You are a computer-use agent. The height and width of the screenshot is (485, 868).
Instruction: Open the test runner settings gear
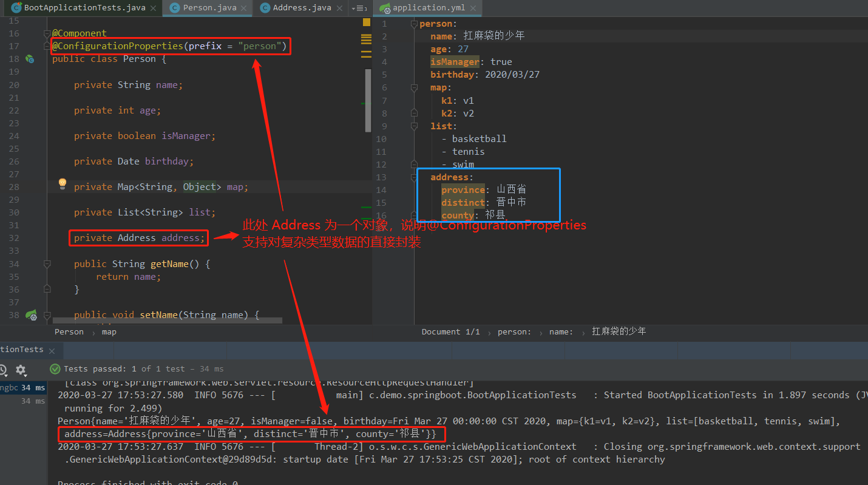point(21,370)
